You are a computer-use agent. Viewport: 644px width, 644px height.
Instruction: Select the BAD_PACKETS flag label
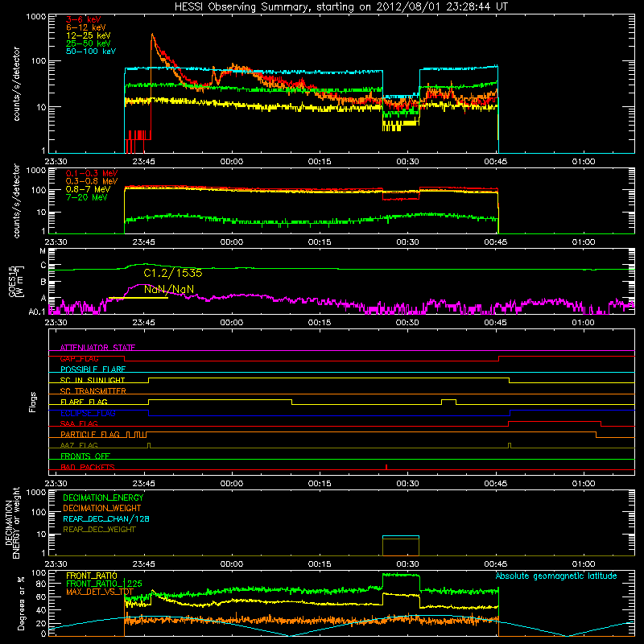point(88,467)
